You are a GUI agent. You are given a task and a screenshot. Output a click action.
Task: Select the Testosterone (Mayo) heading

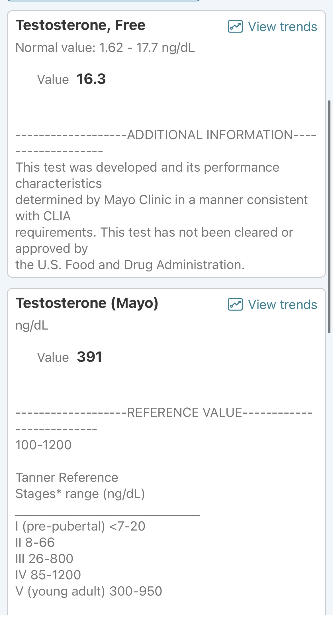(87, 303)
